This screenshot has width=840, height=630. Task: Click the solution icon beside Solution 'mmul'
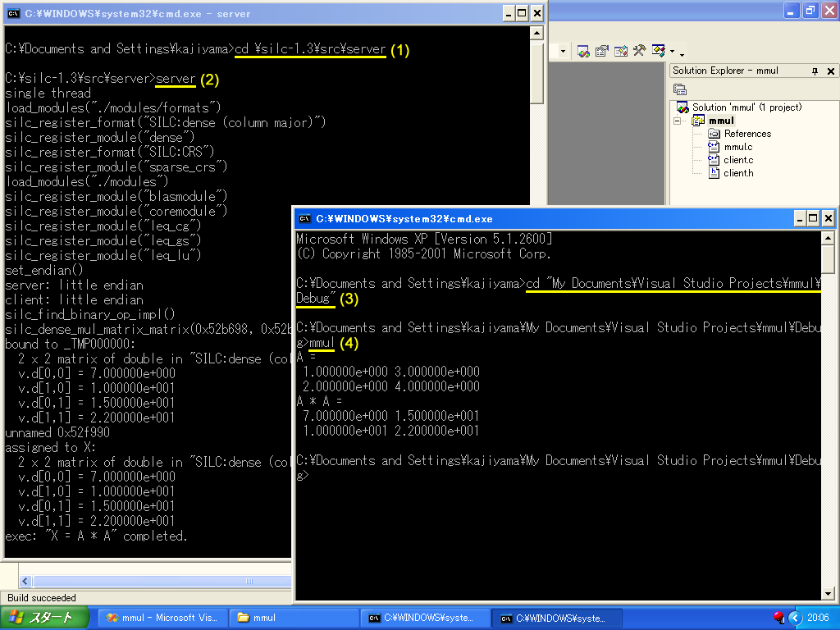tap(682, 107)
